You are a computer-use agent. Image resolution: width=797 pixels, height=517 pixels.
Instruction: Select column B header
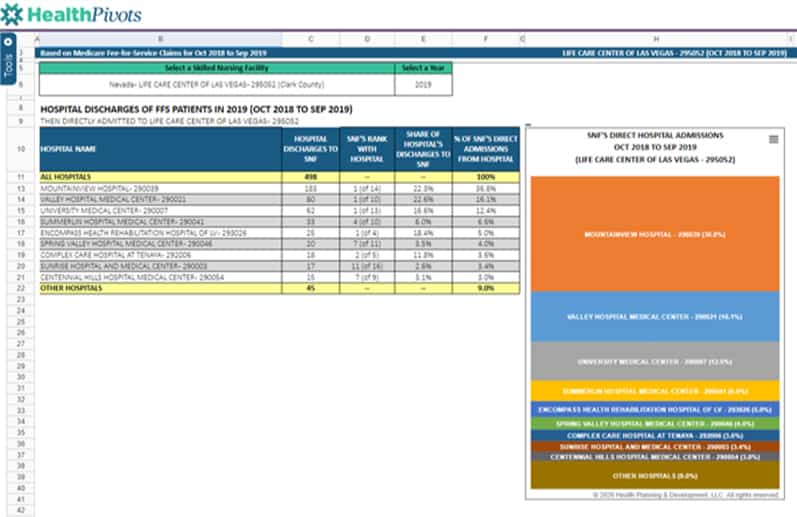161,39
